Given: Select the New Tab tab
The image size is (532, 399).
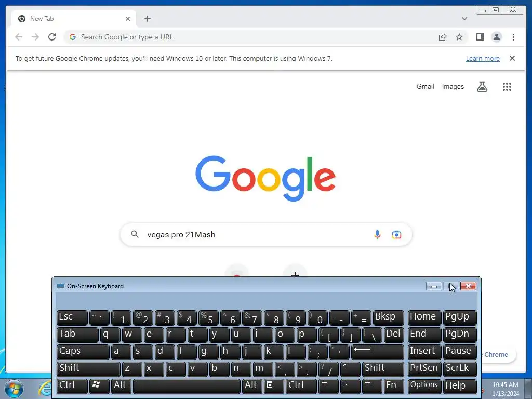Looking at the screenshot, I should pos(74,19).
